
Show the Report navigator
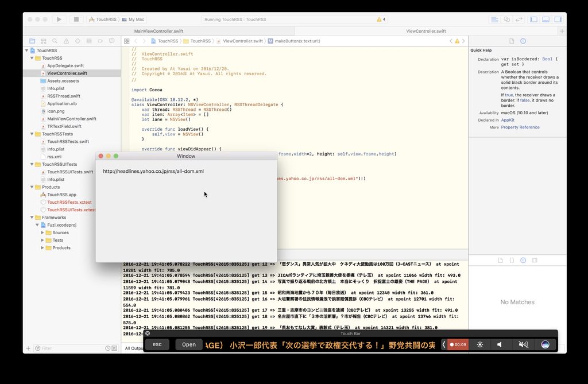coord(112,41)
